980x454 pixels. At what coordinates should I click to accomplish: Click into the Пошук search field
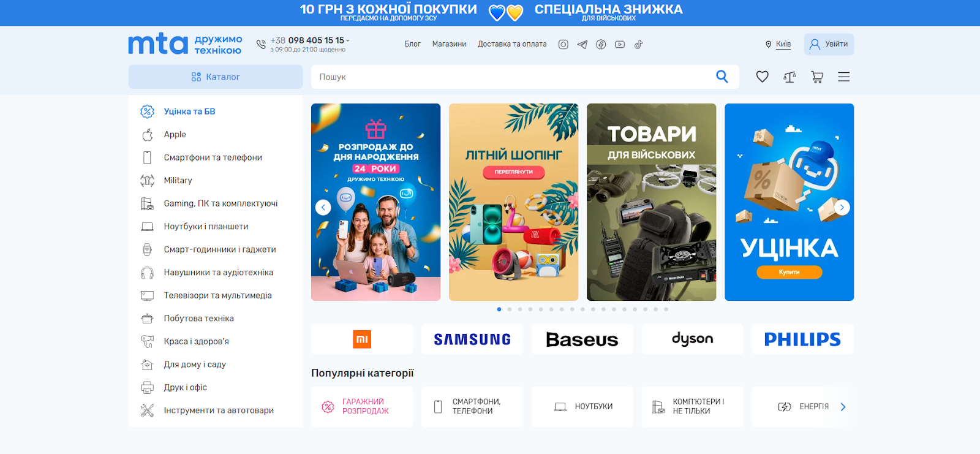[x=513, y=77]
